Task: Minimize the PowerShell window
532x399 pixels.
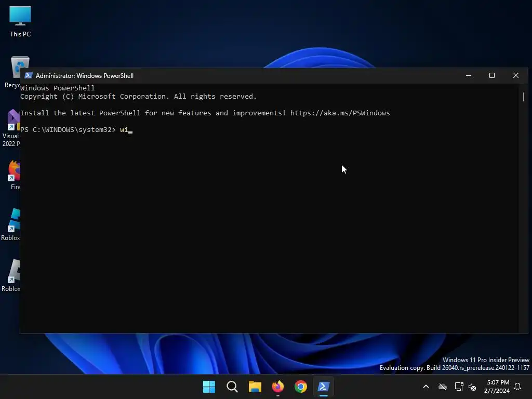Action: (469, 75)
